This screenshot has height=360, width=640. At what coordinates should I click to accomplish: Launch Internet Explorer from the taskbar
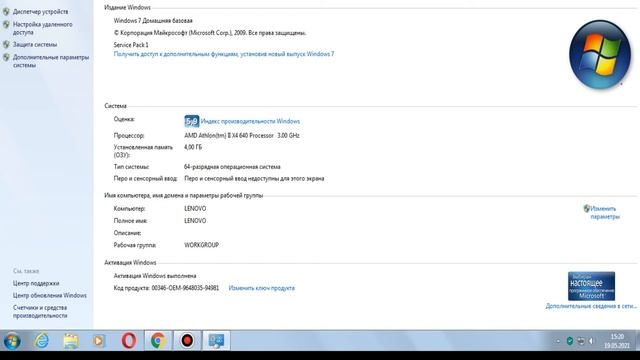point(41,340)
